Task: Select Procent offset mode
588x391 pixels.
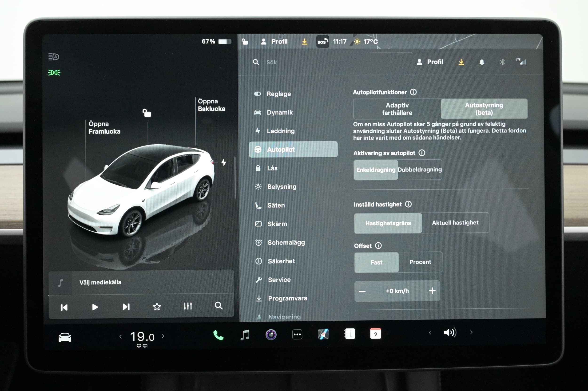Action: 420,262
